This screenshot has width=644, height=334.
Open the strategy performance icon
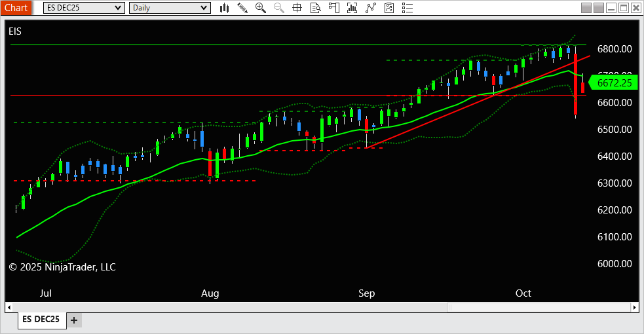tap(389, 8)
